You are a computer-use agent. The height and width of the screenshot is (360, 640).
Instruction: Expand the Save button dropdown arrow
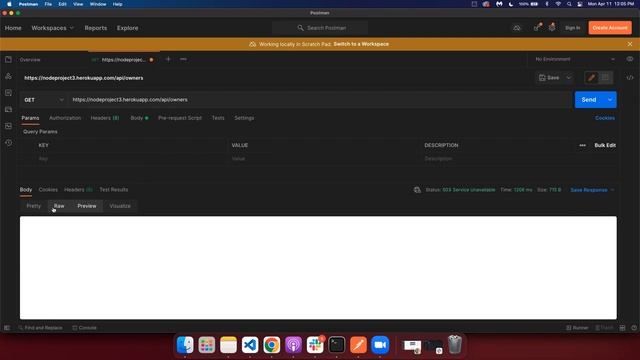click(x=569, y=78)
